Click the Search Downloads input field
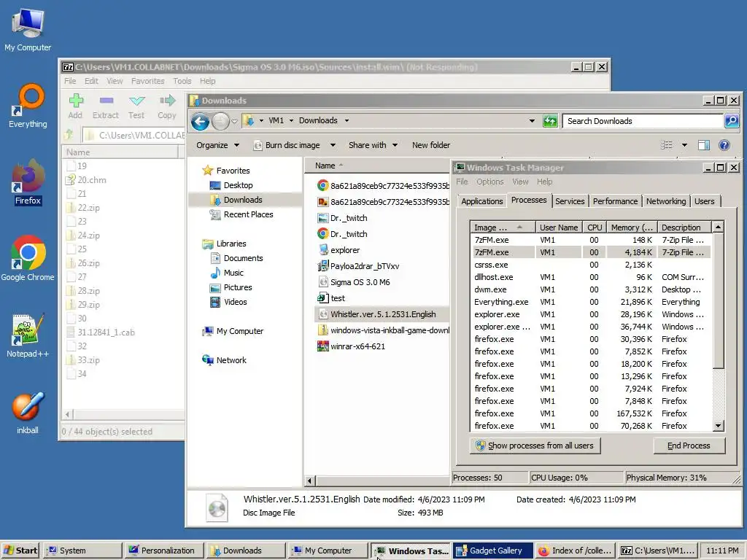 [x=643, y=121]
